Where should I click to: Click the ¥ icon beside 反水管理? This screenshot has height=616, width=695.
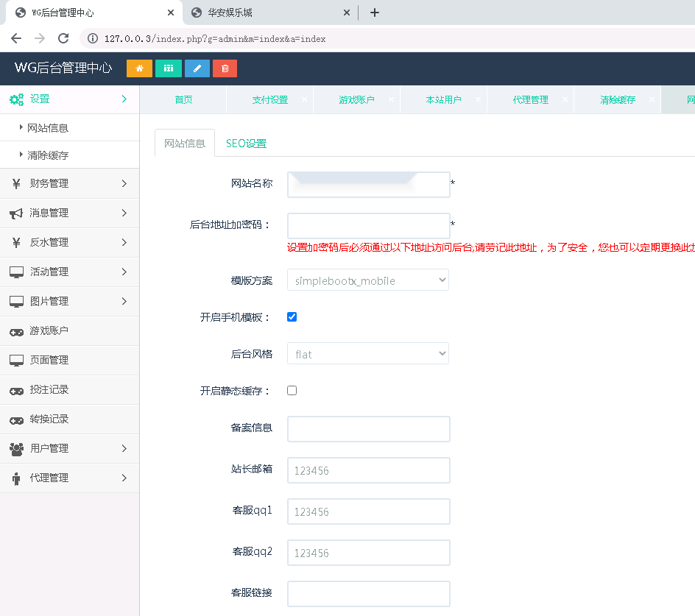[16, 242]
